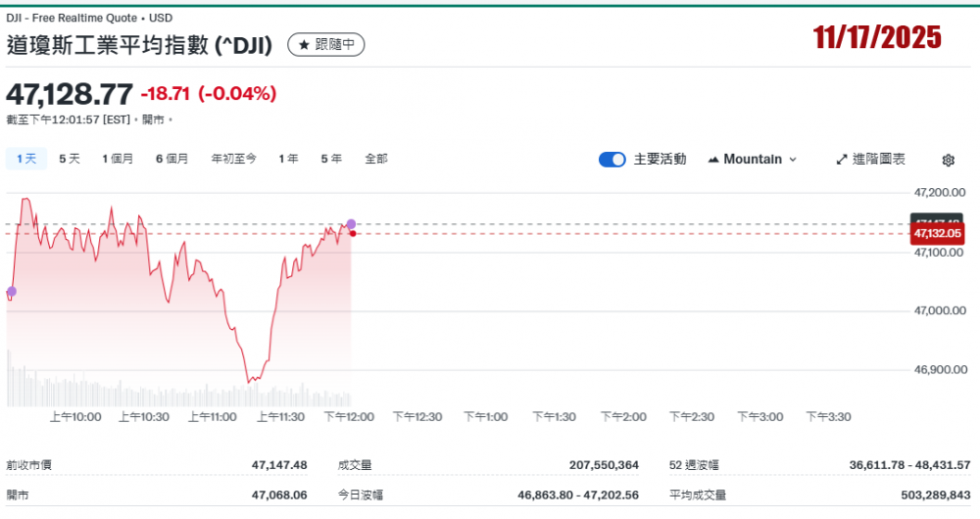The height and width of the screenshot is (519, 980).
Task: Open the 進階圖表 advanced chart link
Action: [878, 160]
